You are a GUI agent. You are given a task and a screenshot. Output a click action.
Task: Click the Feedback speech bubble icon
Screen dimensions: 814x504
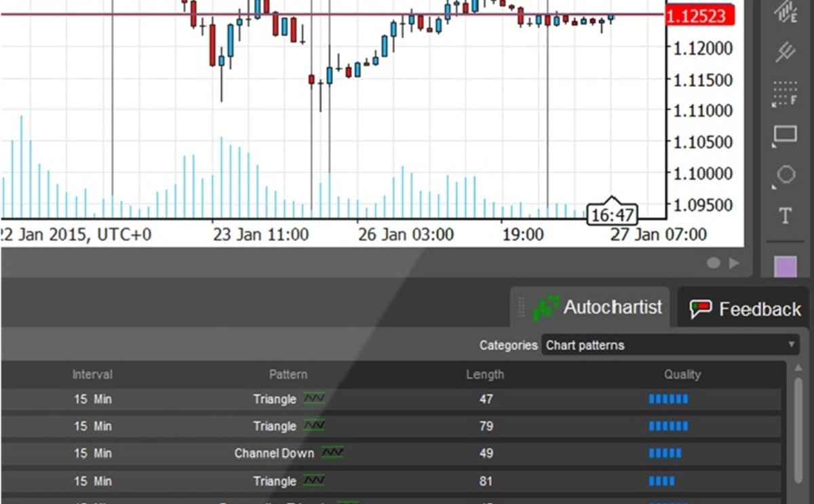[x=700, y=308]
